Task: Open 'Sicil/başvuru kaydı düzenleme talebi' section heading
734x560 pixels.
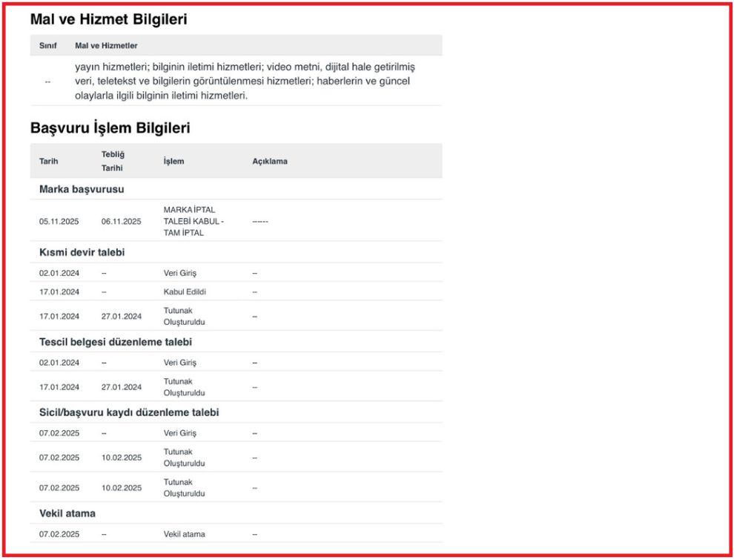Action: tap(128, 412)
